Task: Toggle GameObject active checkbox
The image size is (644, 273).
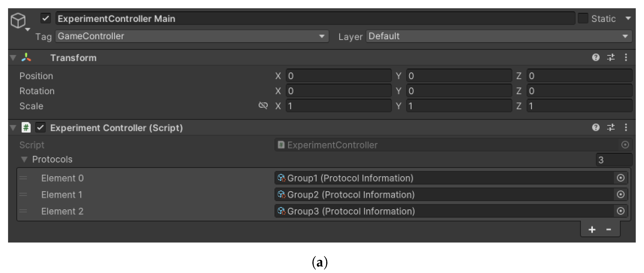Action: pyautogui.click(x=46, y=18)
